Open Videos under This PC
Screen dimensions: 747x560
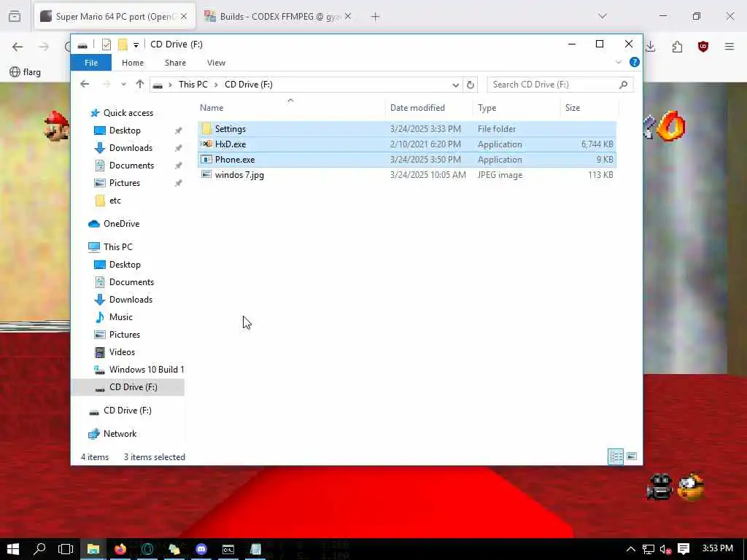122,352
